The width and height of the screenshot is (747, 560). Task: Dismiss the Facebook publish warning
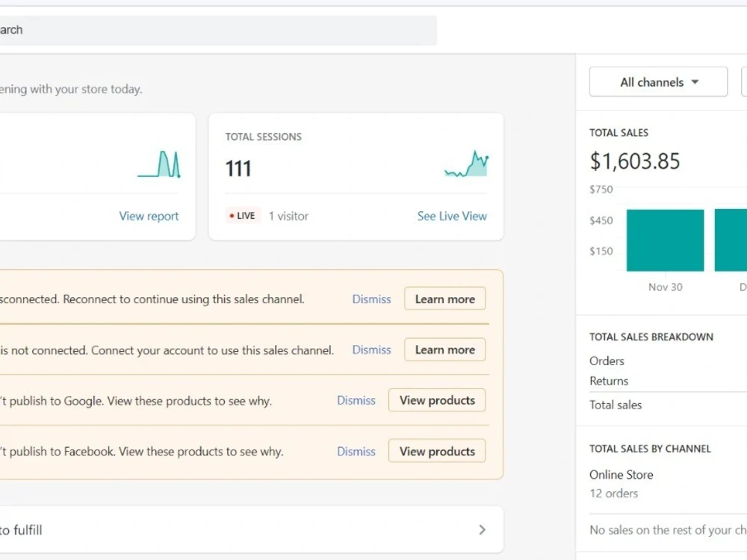(x=356, y=451)
